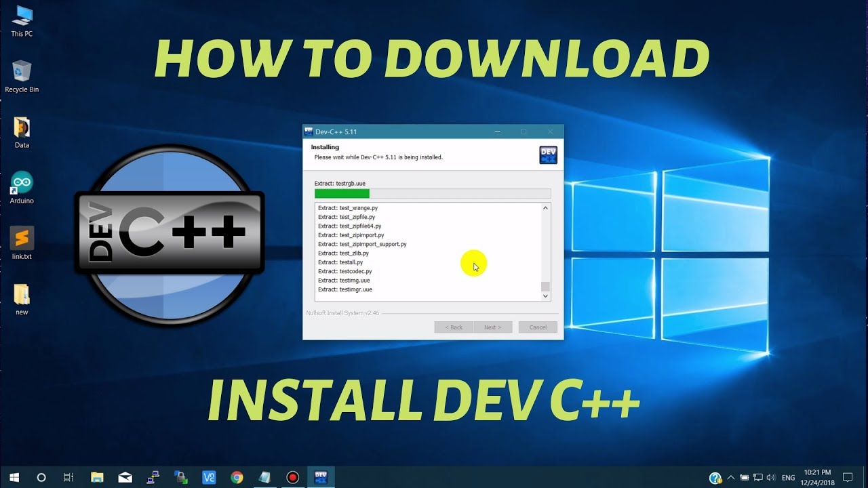Show hidden system tray icons
The image size is (868, 488).
[731, 478]
